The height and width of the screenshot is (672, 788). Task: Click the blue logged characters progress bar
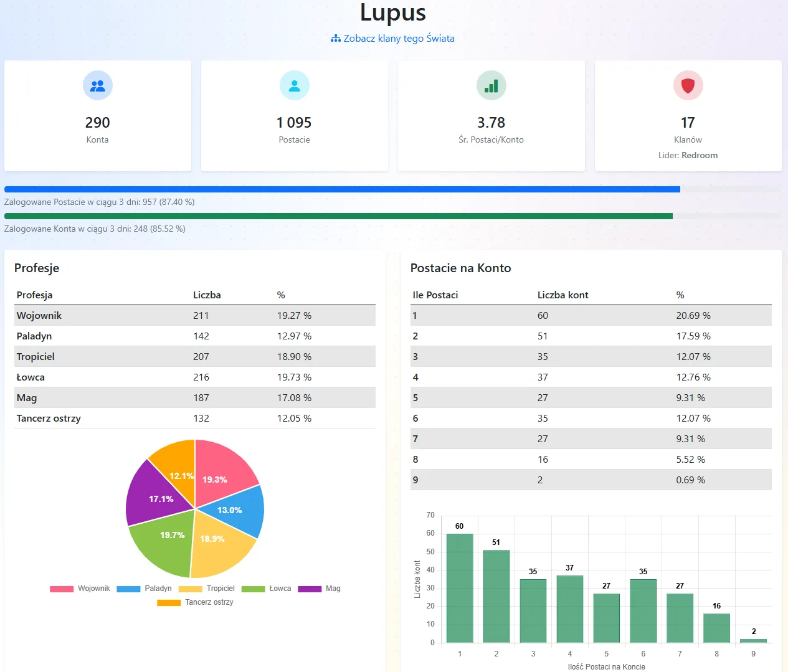[342, 189]
